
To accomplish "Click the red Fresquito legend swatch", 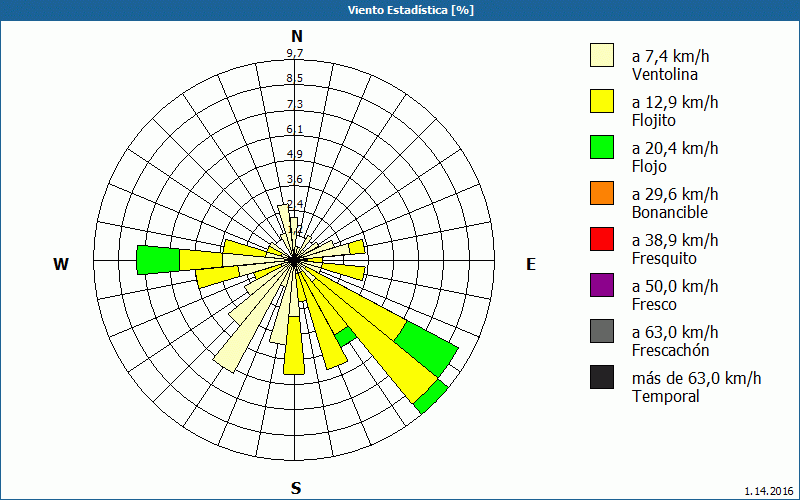I will coord(602,239).
